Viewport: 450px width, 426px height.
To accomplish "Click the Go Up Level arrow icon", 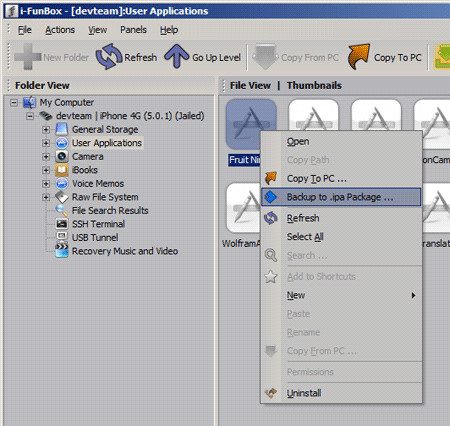I will coord(176,57).
